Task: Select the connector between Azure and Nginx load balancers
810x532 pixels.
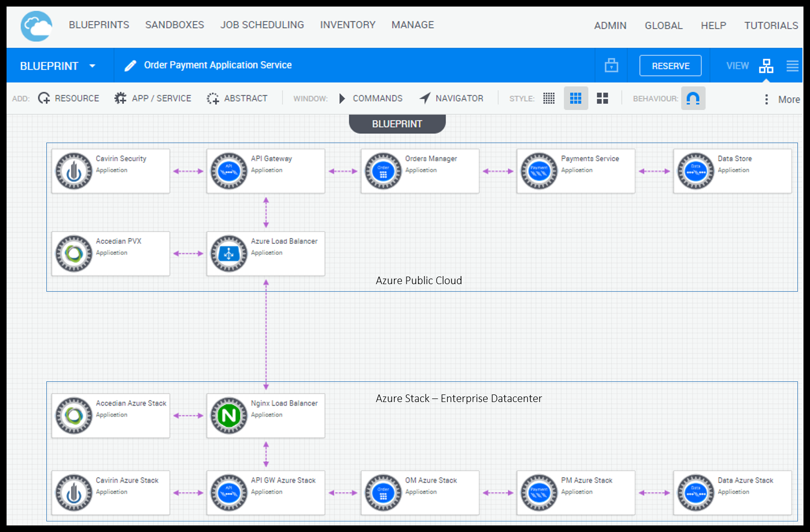Action: (x=266, y=335)
